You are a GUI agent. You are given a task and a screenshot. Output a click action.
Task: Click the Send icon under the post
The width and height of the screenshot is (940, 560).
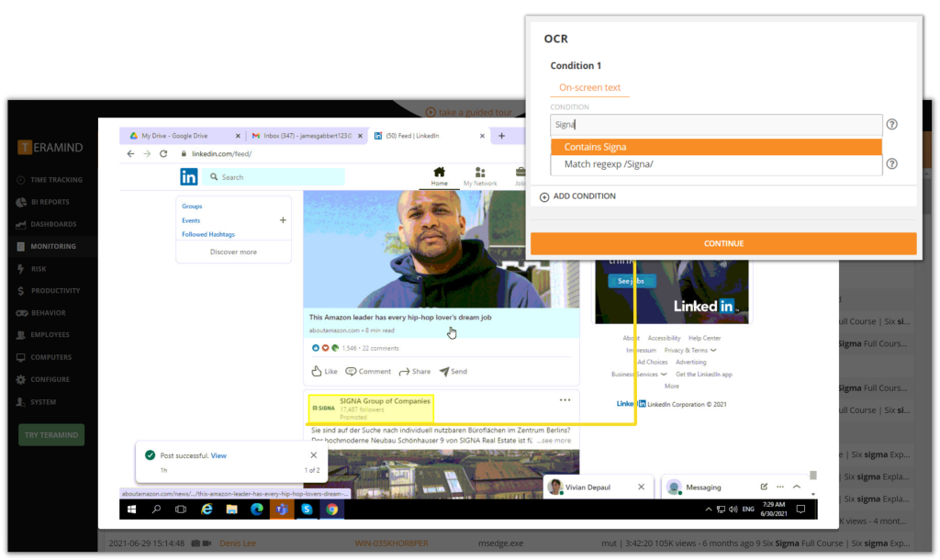click(444, 372)
